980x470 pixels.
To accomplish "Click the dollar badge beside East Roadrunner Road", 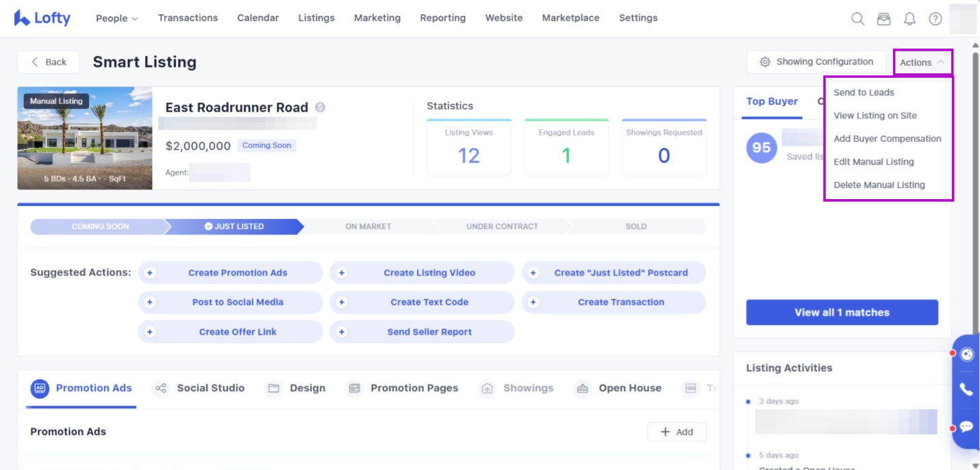I will (320, 107).
